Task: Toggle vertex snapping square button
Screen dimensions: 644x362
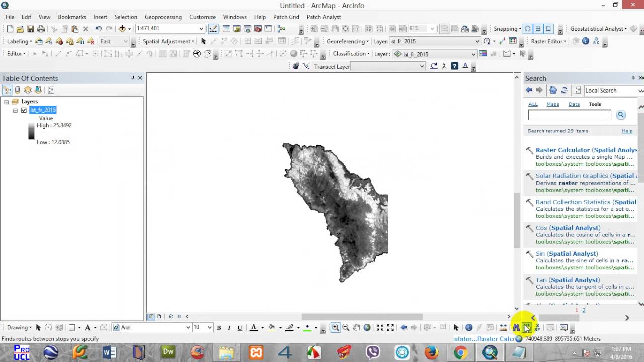Action: (548, 29)
